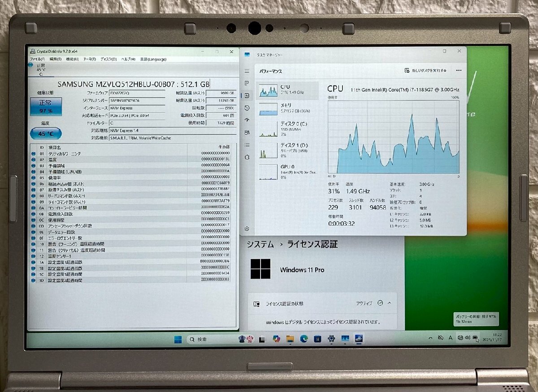Select the 05 使用率 SMART row
Viewport: 538px width, 392px height.
pyautogui.click(x=133, y=178)
